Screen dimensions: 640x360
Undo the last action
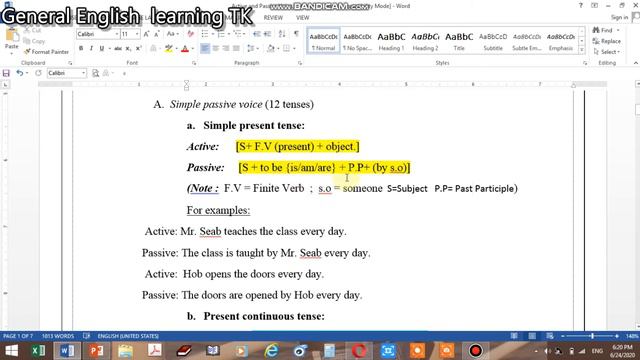pyautogui.click(x=19, y=73)
